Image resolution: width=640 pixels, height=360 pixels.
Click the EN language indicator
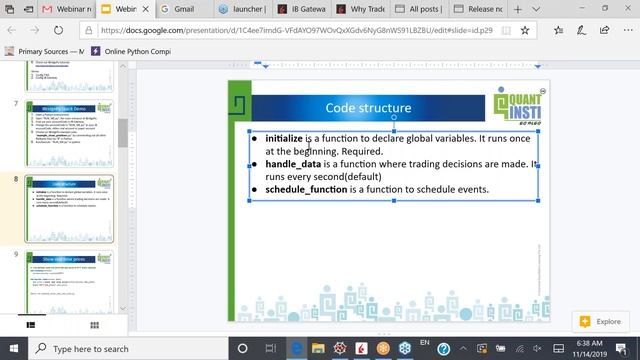424,342
